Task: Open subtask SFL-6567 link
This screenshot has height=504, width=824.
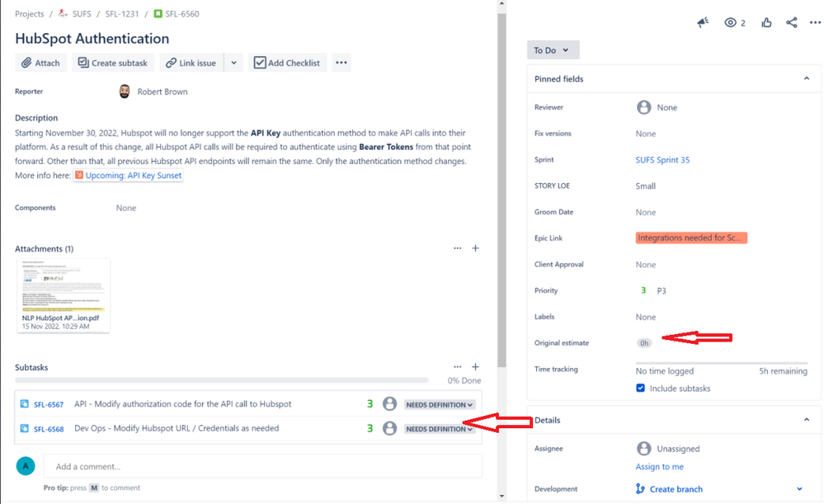Action: click(49, 405)
